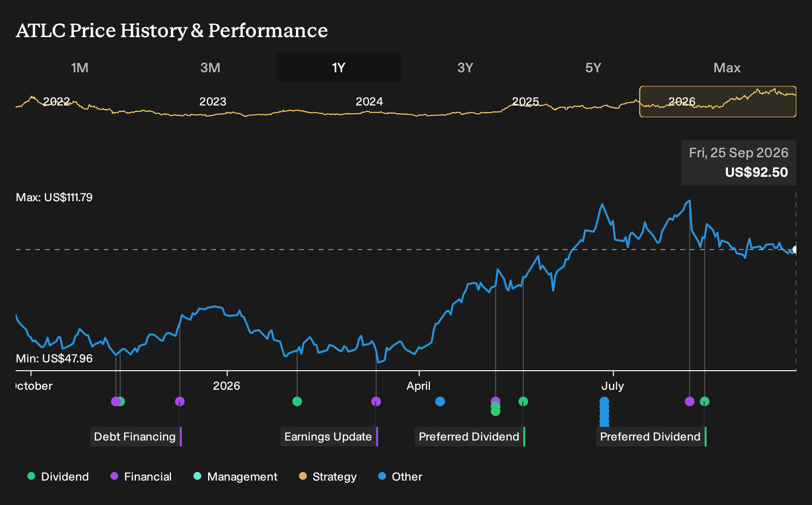Click the purple financial marker above Debt Financing
The height and width of the screenshot is (505, 812).
click(180, 401)
